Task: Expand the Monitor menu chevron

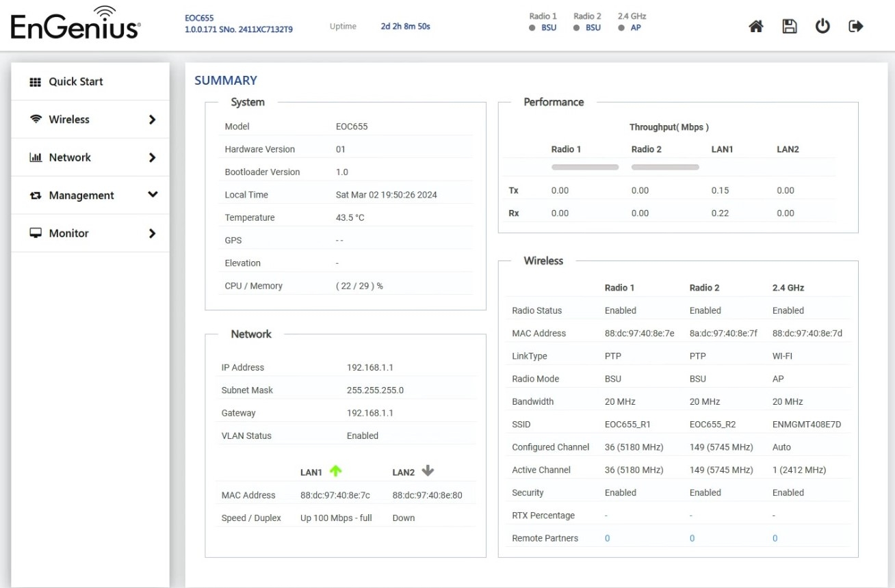Action: (x=152, y=233)
